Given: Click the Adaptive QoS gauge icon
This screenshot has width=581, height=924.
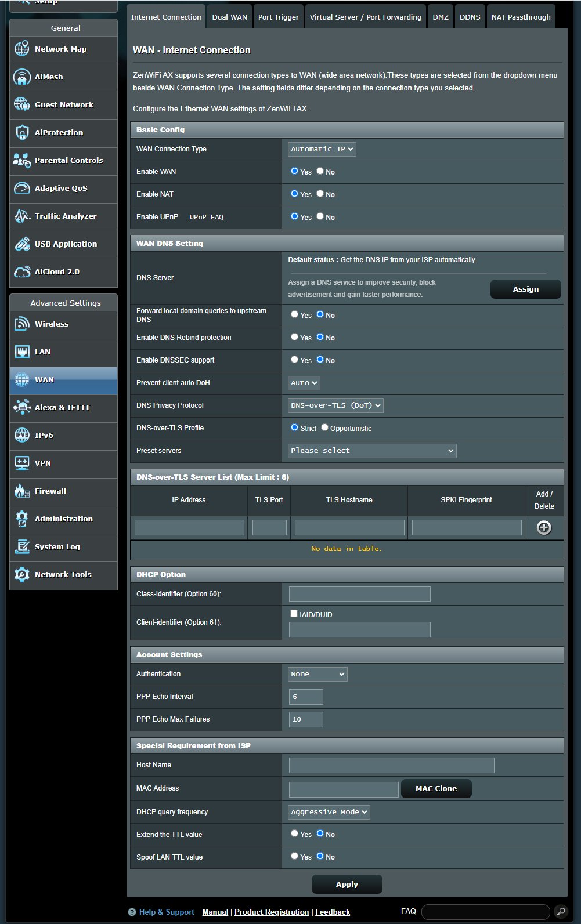Looking at the screenshot, I should pos(22,189).
